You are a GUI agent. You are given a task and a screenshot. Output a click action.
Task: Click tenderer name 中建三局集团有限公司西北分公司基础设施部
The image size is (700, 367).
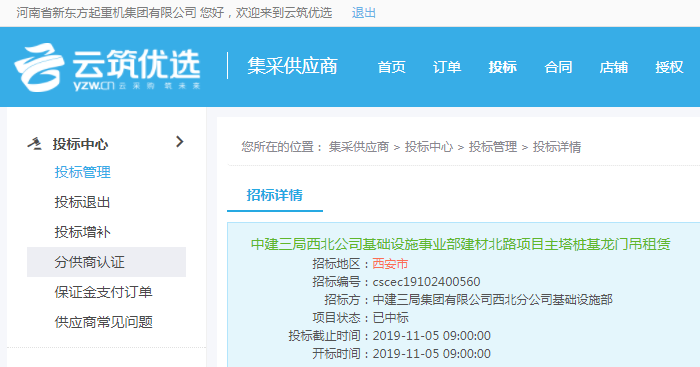[x=492, y=300]
